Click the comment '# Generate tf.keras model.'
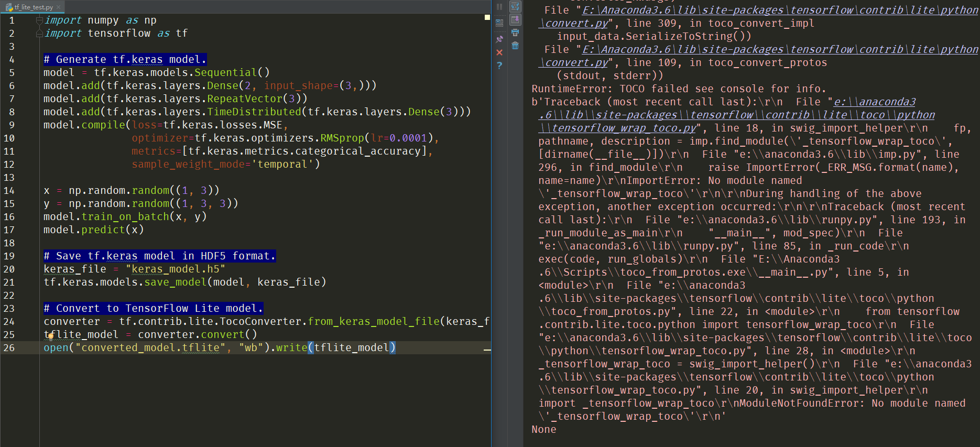 point(125,60)
